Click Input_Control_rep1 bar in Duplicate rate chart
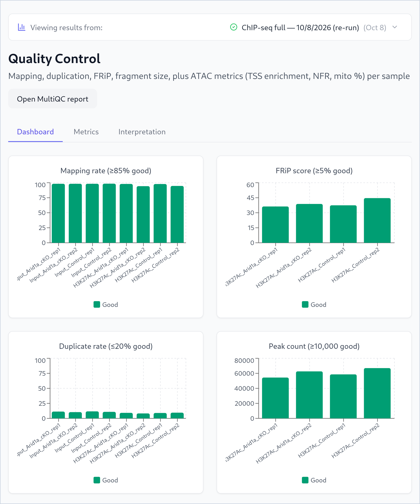This screenshot has width=420, height=504. [92, 415]
